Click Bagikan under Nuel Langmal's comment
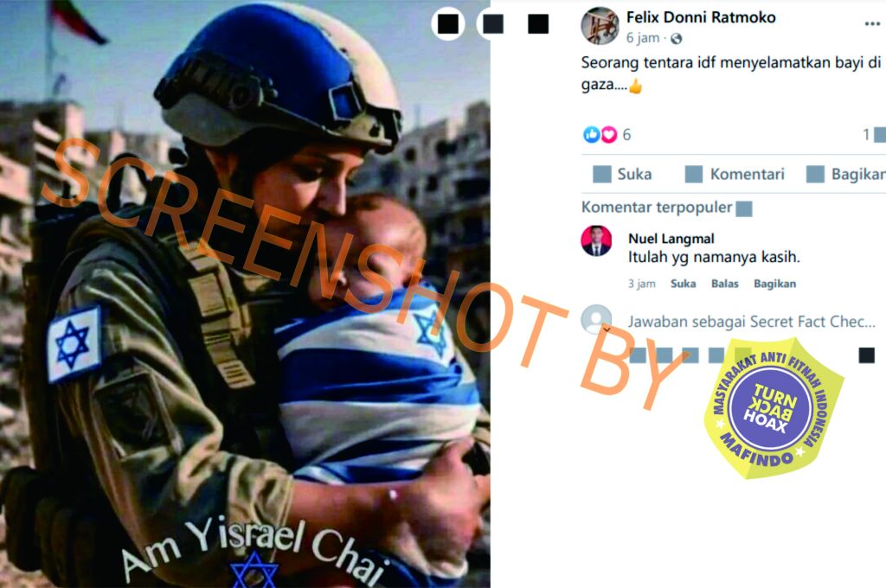This screenshot has width=886, height=588. [x=774, y=284]
